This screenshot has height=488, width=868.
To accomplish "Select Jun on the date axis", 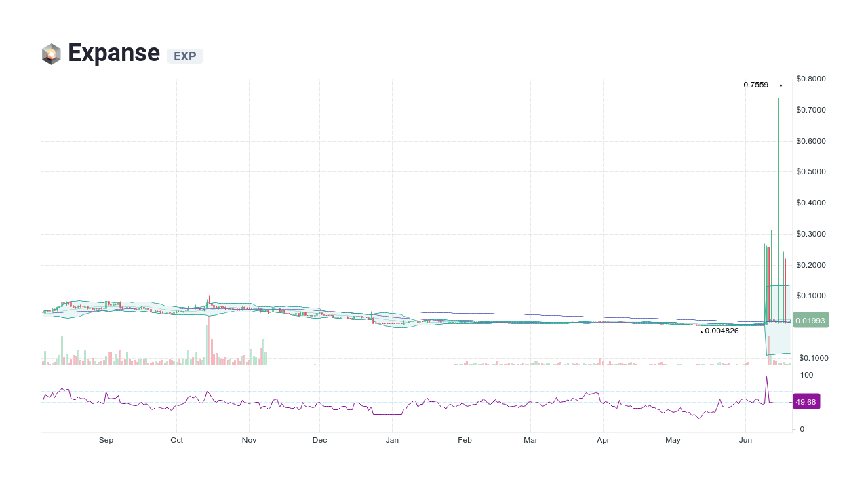I will click(745, 440).
